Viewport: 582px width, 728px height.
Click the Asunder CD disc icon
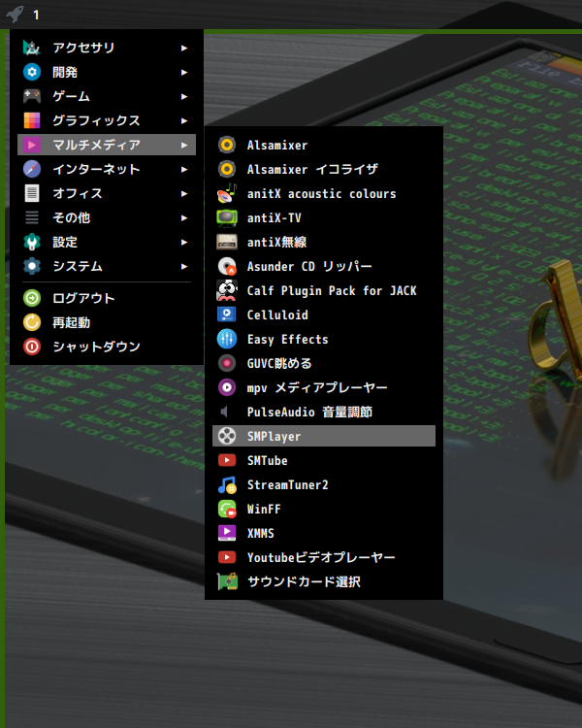click(227, 266)
